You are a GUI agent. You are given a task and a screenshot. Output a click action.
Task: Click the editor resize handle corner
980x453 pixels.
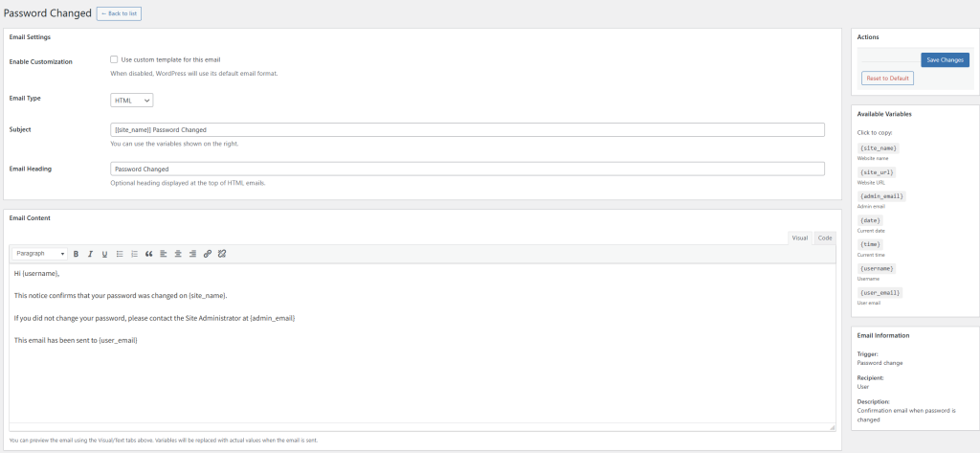(x=832, y=427)
